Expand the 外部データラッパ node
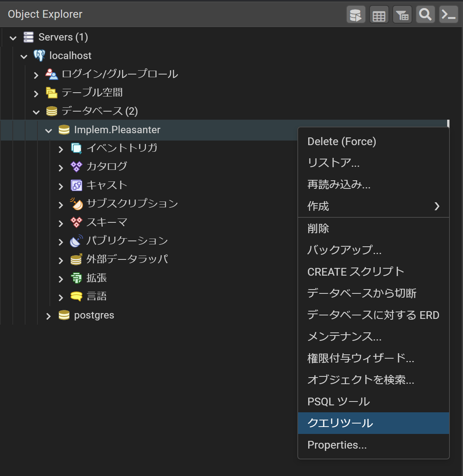 tap(61, 260)
